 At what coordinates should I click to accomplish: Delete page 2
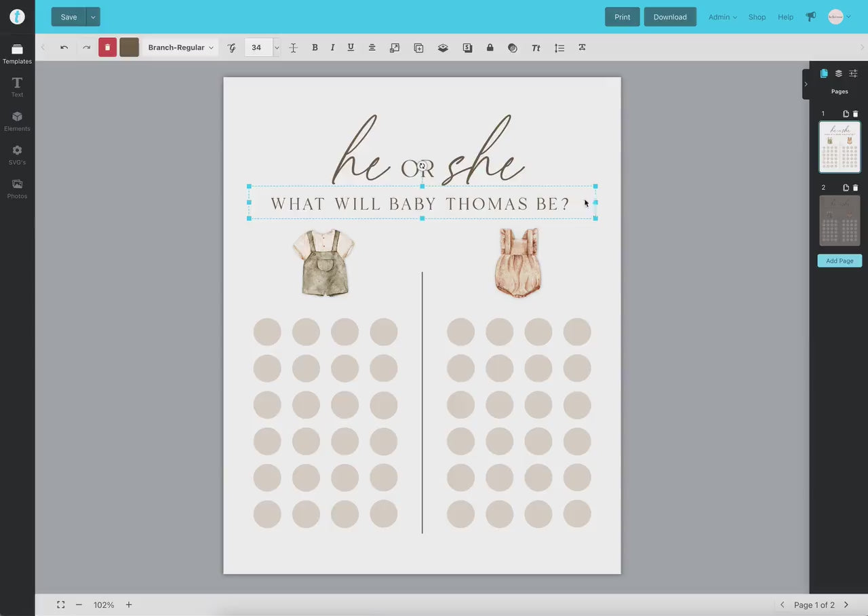pos(855,188)
